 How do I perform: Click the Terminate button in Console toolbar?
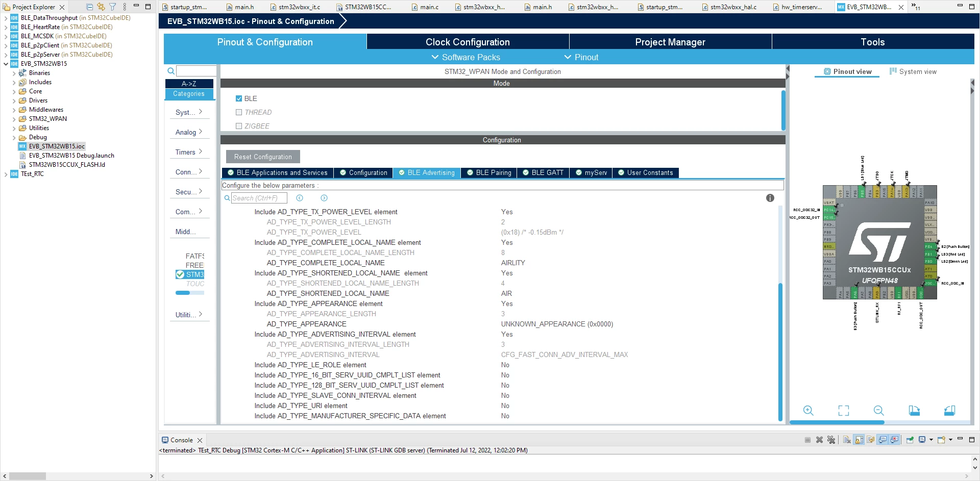807,440
